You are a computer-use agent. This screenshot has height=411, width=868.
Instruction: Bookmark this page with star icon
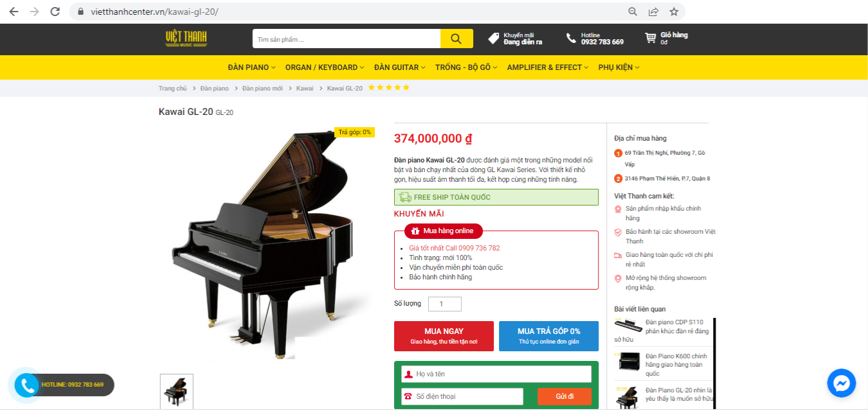pos(674,12)
